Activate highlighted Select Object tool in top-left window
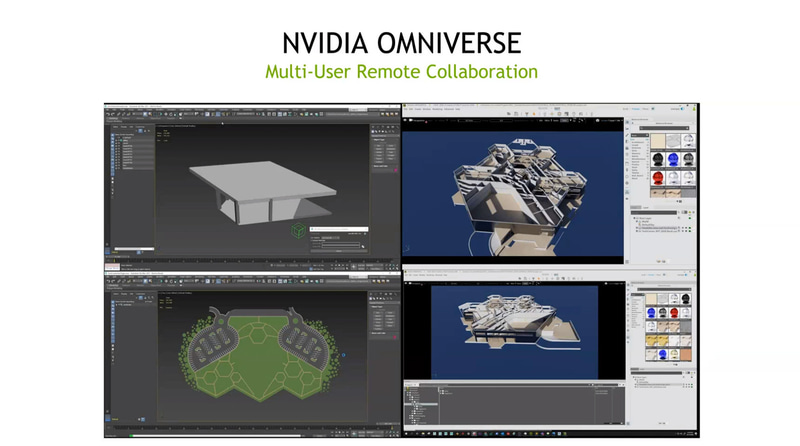 [x=145, y=114]
